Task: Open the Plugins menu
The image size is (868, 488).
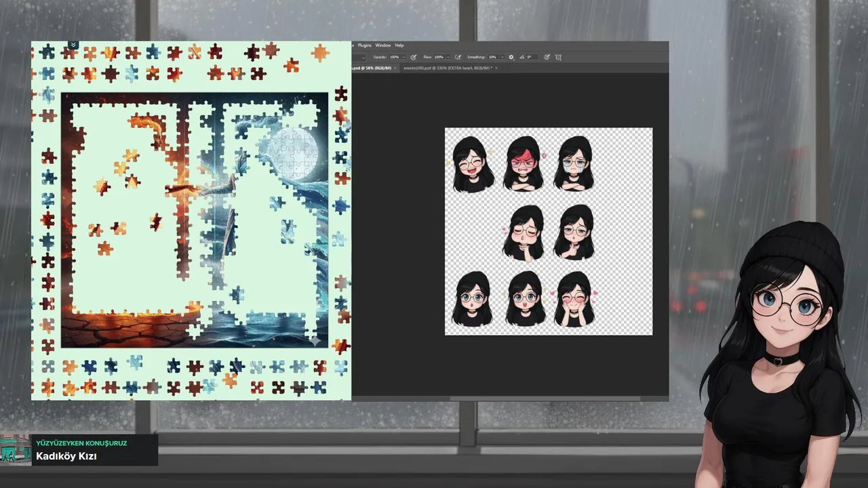Action: coord(364,45)
